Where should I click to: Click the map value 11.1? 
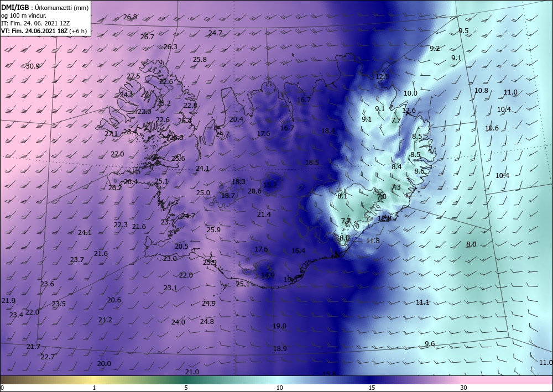click(x=422, y=302)
